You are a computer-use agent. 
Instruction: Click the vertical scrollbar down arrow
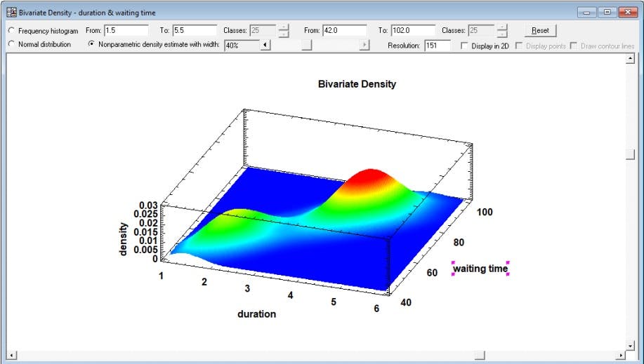(630, 346)
